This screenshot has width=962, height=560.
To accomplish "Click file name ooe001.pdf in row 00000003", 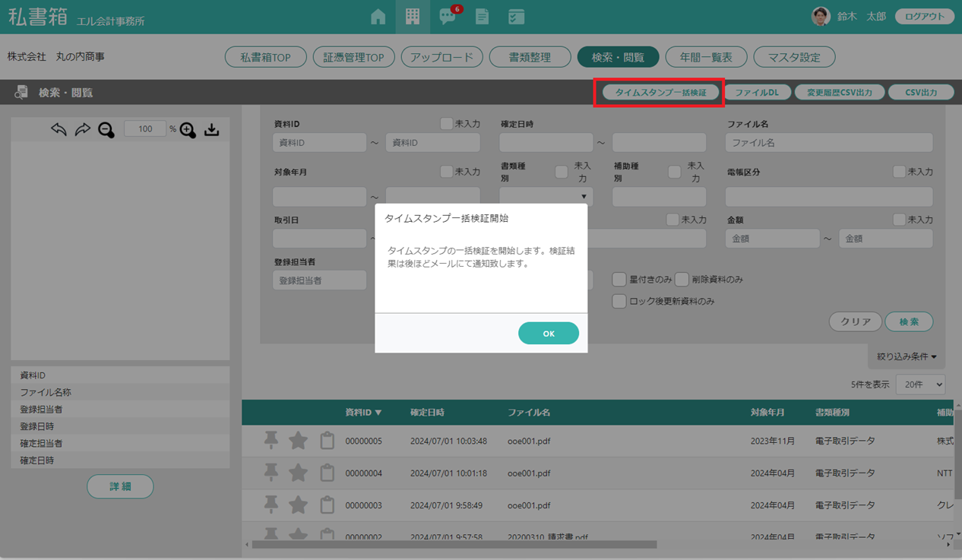I will pyautogui.click(x=529, y=505).
